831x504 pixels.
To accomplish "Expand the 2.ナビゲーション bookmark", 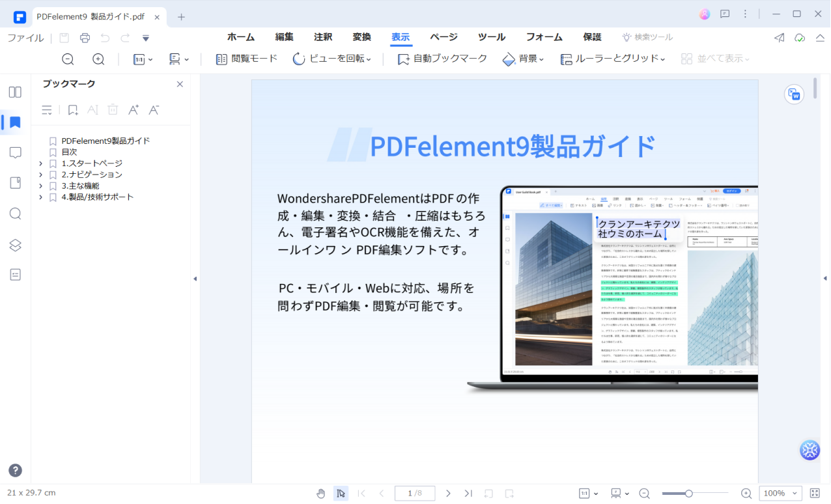I will coord(40,175).
